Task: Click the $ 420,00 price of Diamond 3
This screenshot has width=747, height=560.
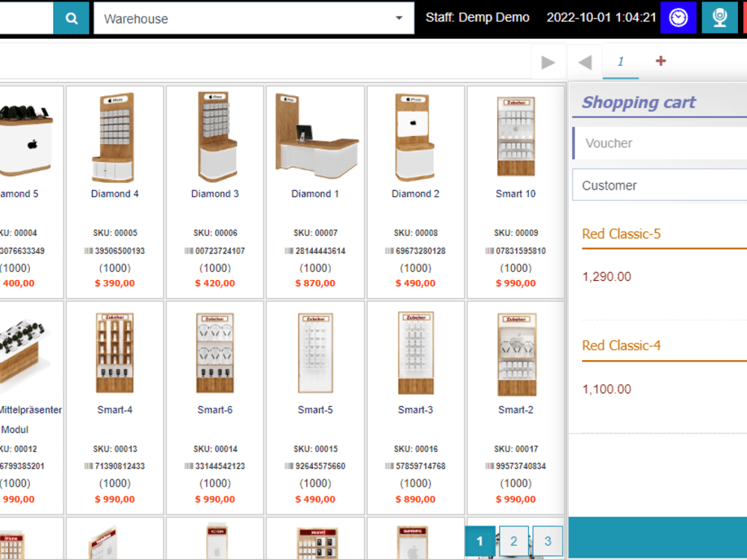Action: pyautogui.click(x=215, y=283)
